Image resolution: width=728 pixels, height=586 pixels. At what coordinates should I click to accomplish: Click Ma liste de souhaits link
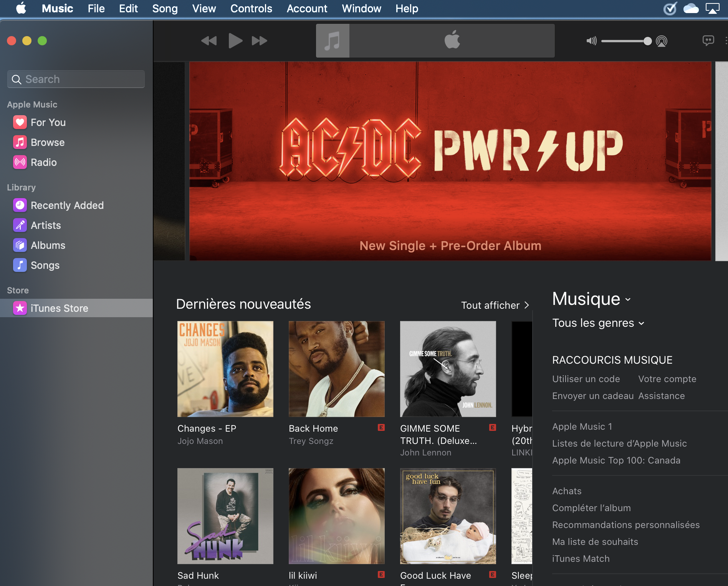tap(595, 542)
